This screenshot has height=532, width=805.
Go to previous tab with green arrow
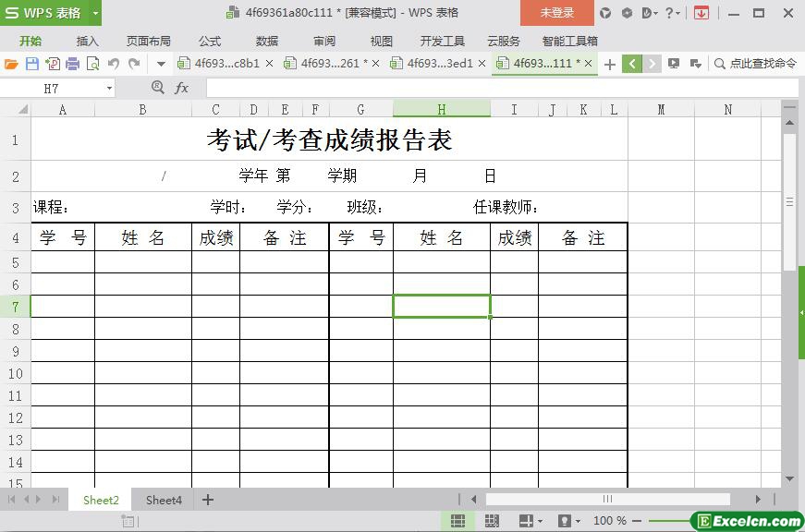pos(632,64)
